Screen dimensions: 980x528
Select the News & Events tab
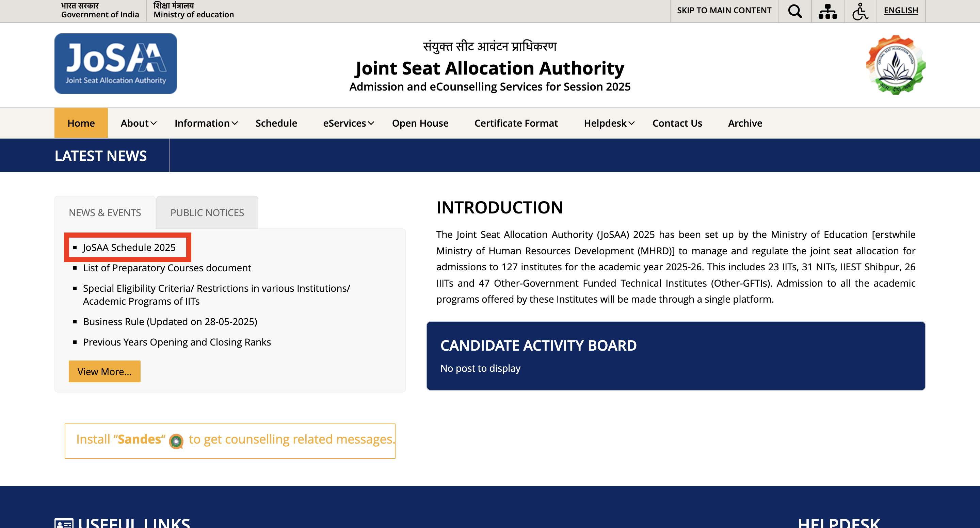click(x=105, y=213)
